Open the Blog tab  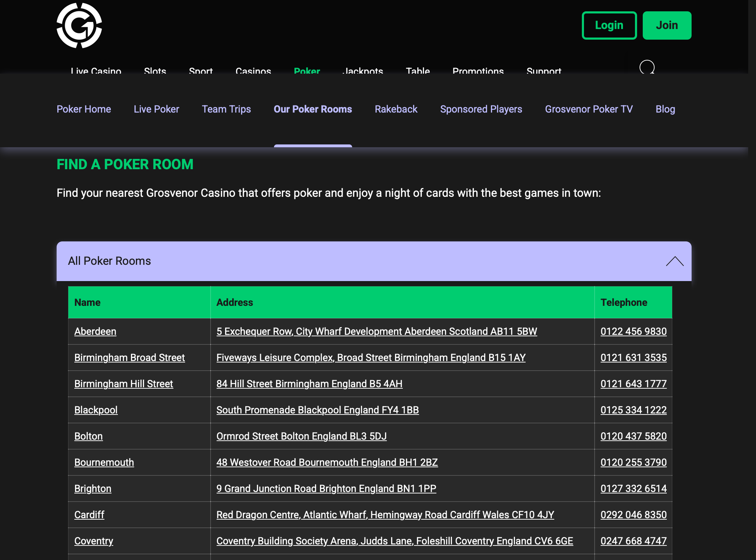[665, 109]
